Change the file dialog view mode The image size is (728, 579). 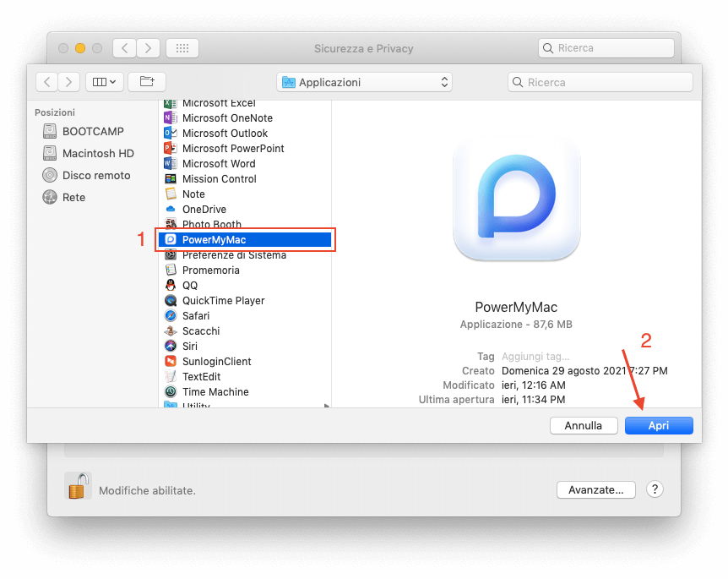click(x=105, y=82)
